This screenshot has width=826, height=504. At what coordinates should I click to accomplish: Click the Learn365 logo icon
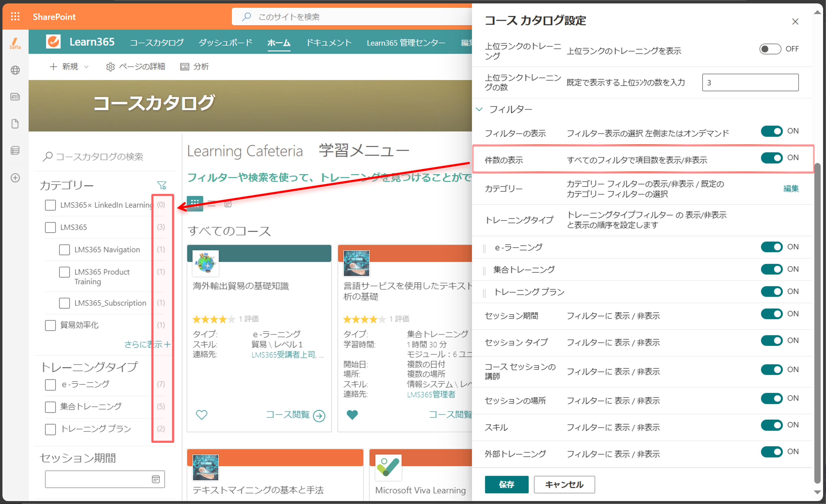pos(53,42)
